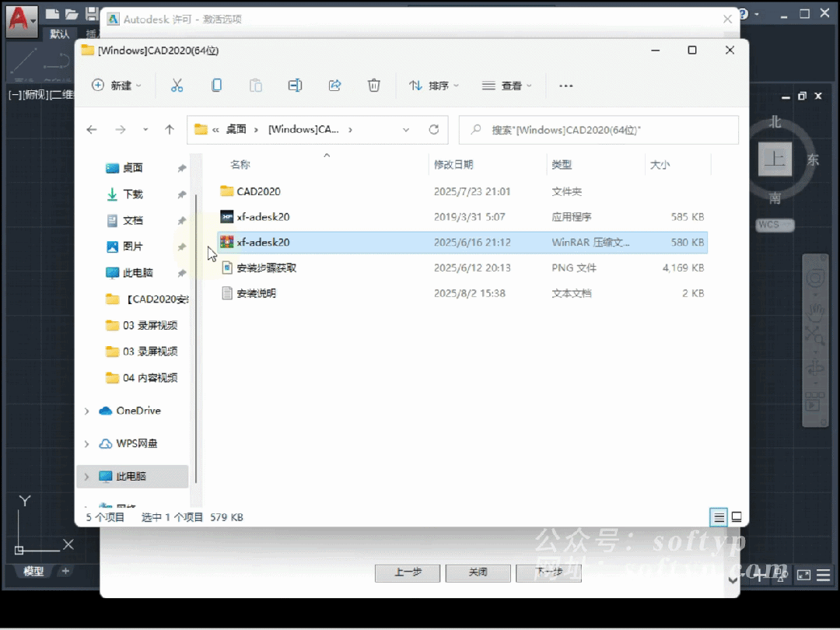This screenshot has height=630, width=840.
Task: Switch to large icons view in status bar
Action: [737, 517]
